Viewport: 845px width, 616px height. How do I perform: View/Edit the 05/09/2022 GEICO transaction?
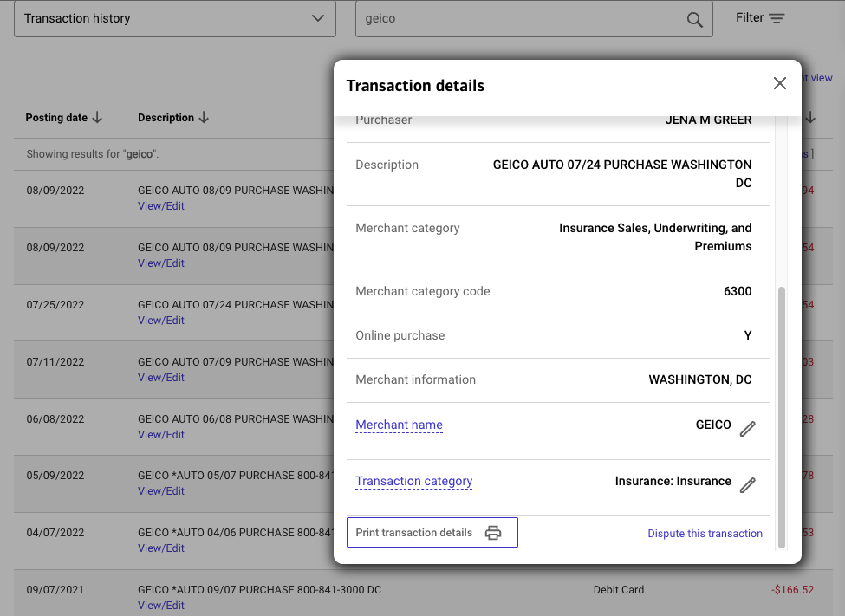pyautogui.click(x=161, y=491)
